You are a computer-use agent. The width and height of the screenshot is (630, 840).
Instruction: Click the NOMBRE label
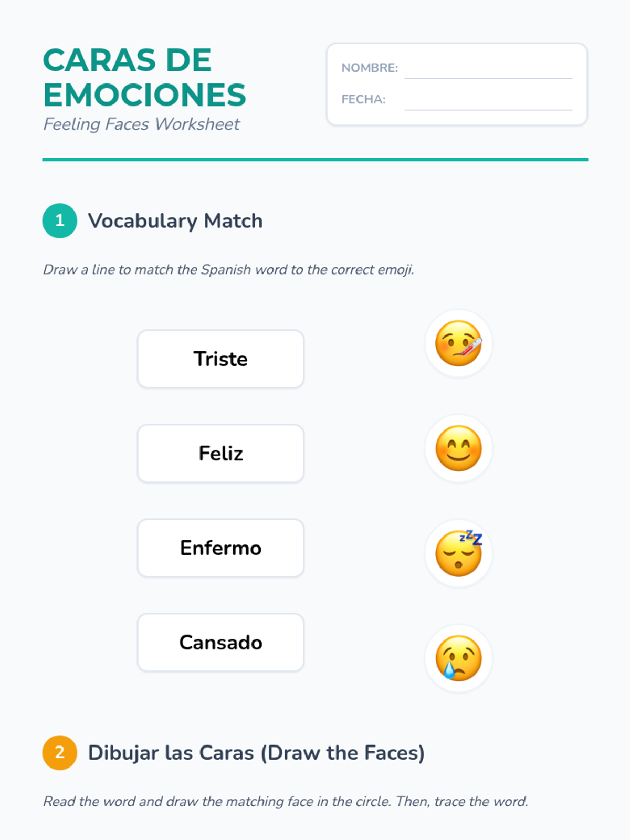[370, 68]
